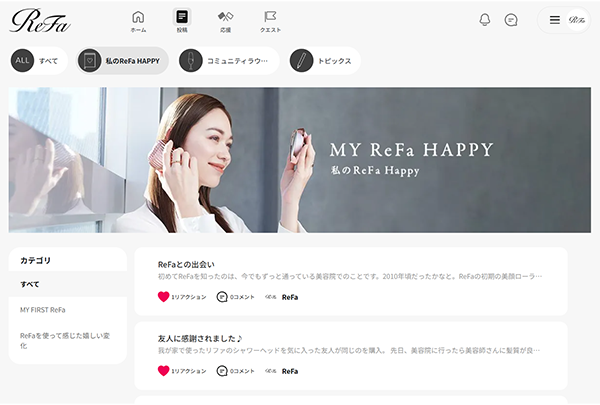Like the ReFaとの出会い post with heart
Screen dimensions: 600x405
click(x=163, y=297)
